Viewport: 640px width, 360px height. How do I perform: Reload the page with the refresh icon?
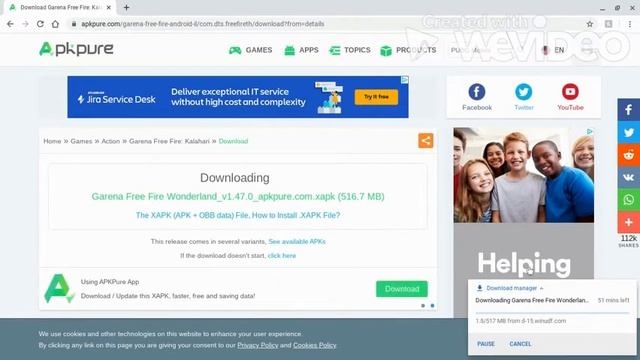pyautogui.click(x=40, y=24)
